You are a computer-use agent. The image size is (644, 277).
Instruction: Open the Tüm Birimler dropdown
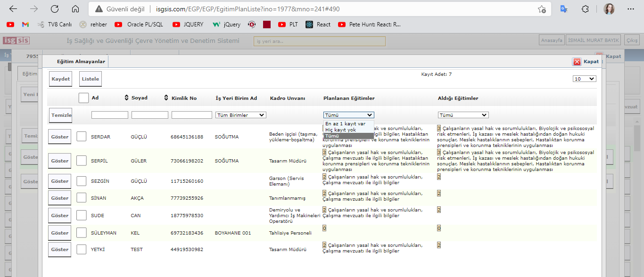click(x=240, y=115)
